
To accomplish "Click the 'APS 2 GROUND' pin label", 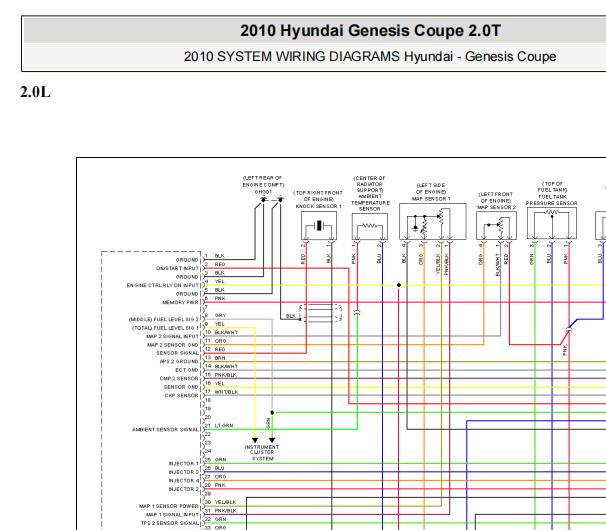I will click(179, 361).
